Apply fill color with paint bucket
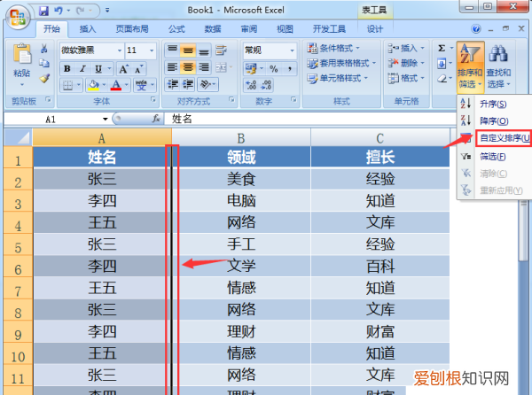The image size is (532, 395). [x=93, y=85]
